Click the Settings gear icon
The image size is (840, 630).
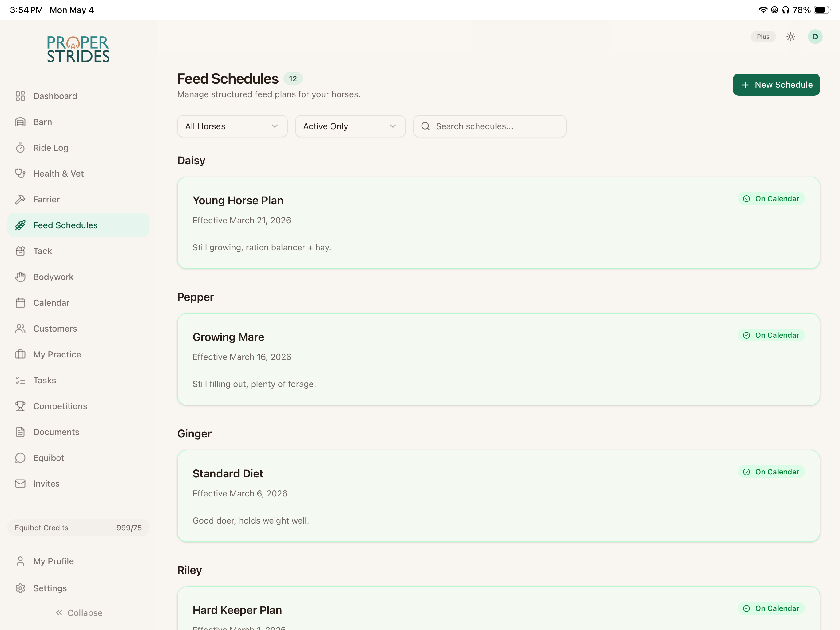click(x=20, y=588)
